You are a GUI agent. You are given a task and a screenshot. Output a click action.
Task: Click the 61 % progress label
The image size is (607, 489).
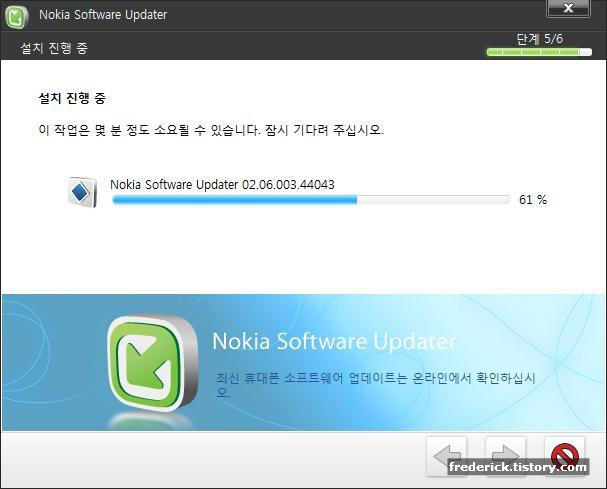tap(533, 200)
